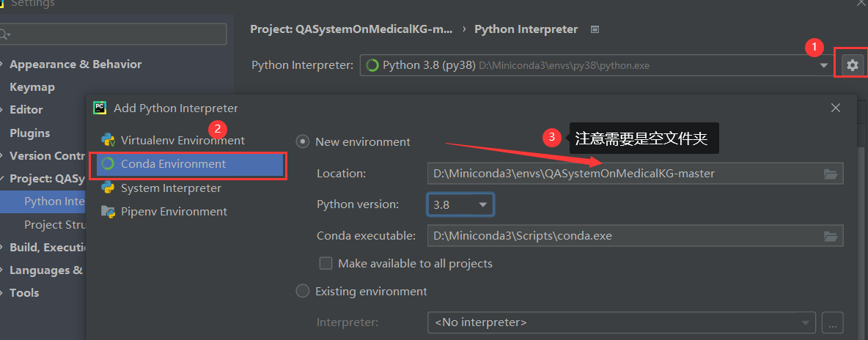Click the interpreter settings gear icon
Image resolution: width=868 pixels, height=340 pixels.
852,65
